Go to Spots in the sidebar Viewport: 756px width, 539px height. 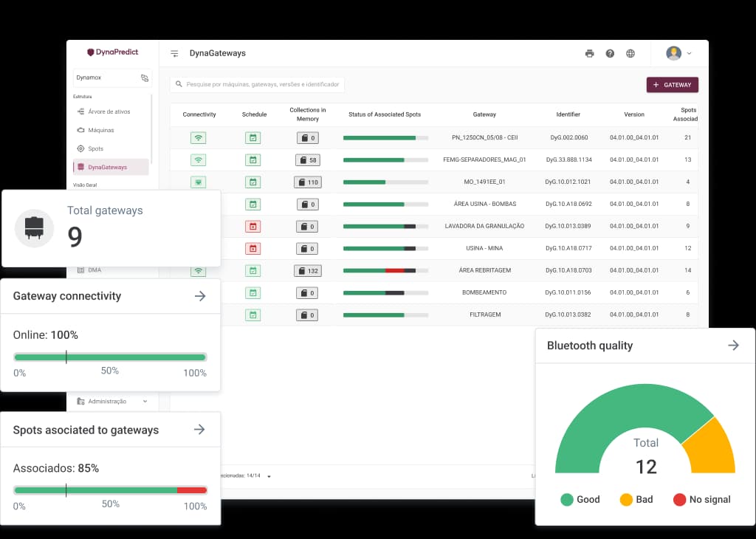pos(95,148)
